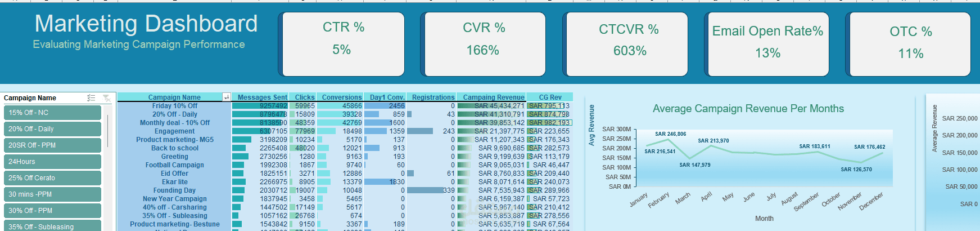Viewport: 980px width, 231px height.
Task: Select the Founding Day cell
Action: [175, 190]
